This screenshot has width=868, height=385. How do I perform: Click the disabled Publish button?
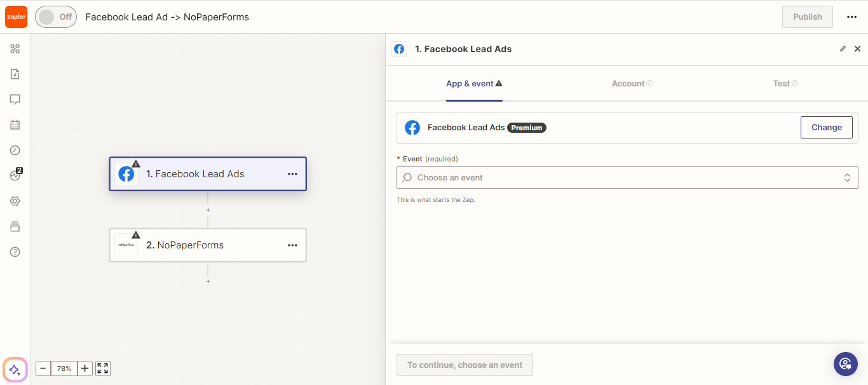807,17
